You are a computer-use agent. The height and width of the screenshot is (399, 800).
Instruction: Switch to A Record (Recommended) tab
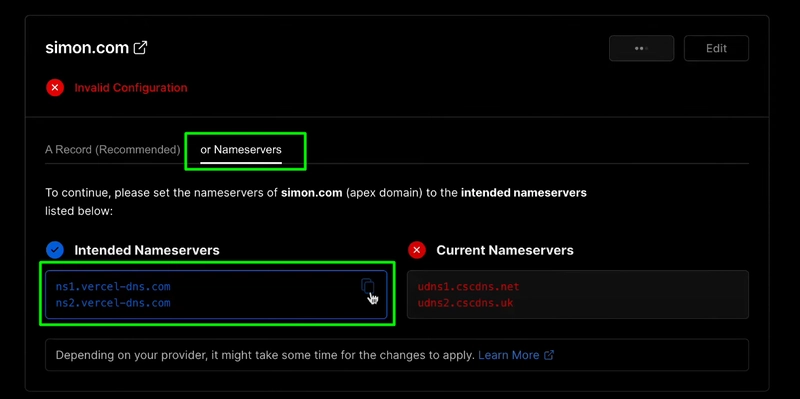(x=113, y=150)
